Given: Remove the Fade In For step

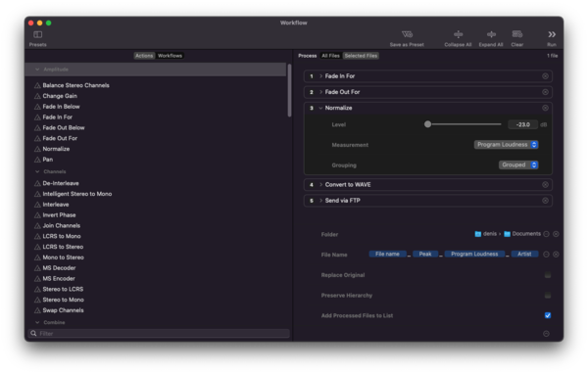Looking at the screenshot, I should pos(545,76).
